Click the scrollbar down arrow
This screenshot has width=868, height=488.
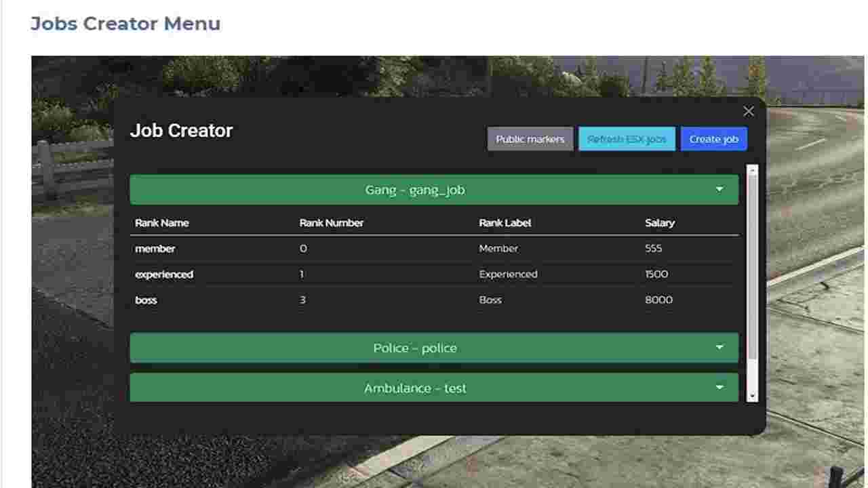pyautogui.click(x=752, y=396)
